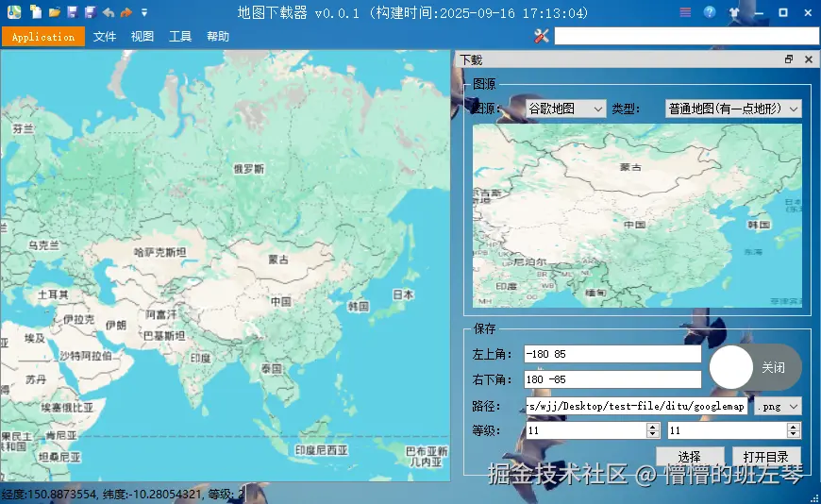Image resolution: width=821 pixels, height=504 pixels.
Task: Open folder using the quick-access folder icon
Action: [x=55, y=12]
